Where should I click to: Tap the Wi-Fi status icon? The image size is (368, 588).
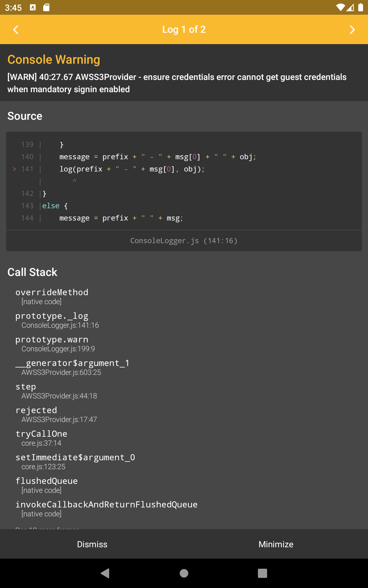click(340, 7)
